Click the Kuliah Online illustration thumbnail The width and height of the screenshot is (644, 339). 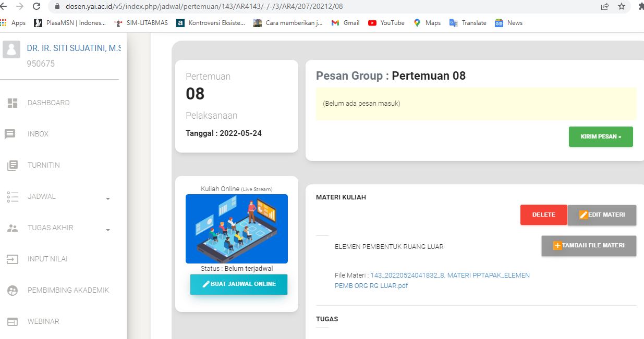(237, 229)
